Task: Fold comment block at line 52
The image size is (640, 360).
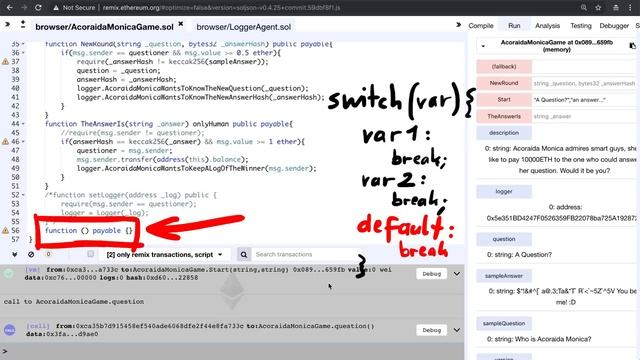Action: (x=23, y=195)
